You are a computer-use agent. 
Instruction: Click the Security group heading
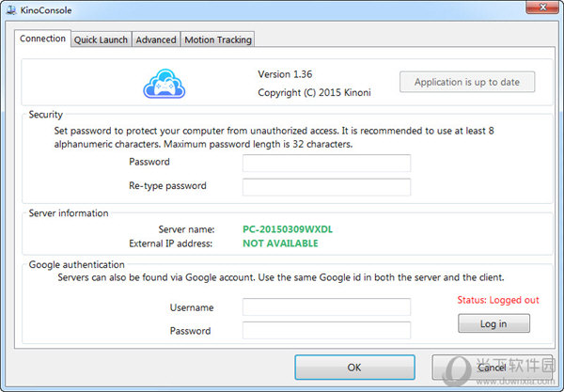pyautogui.click(x=46, y=115)
